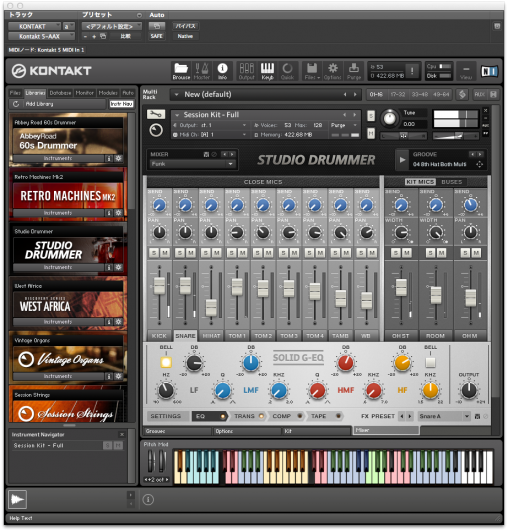
Task: Switch to the Database tab
Action: 60,93
